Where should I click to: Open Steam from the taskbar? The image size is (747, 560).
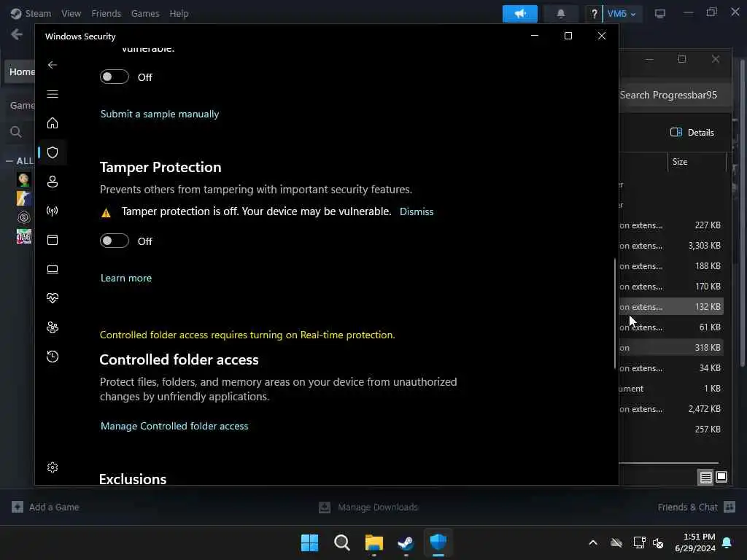406,542
